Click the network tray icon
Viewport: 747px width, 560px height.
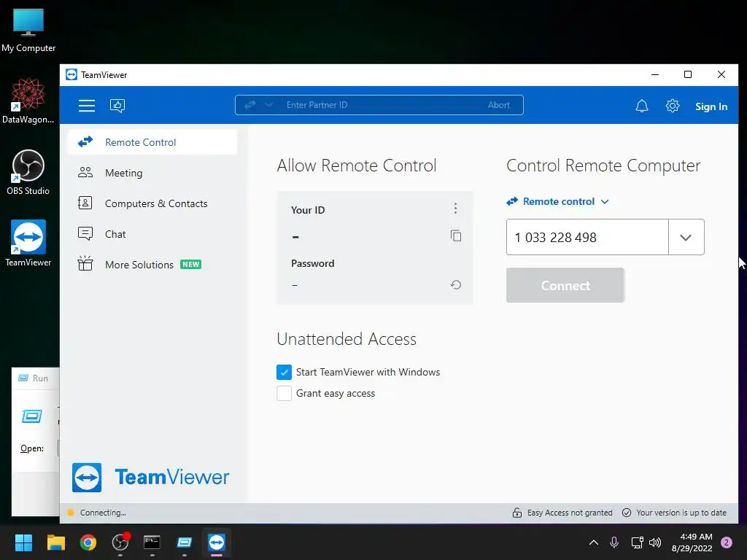pyautogui.click(x=637, y=542)
